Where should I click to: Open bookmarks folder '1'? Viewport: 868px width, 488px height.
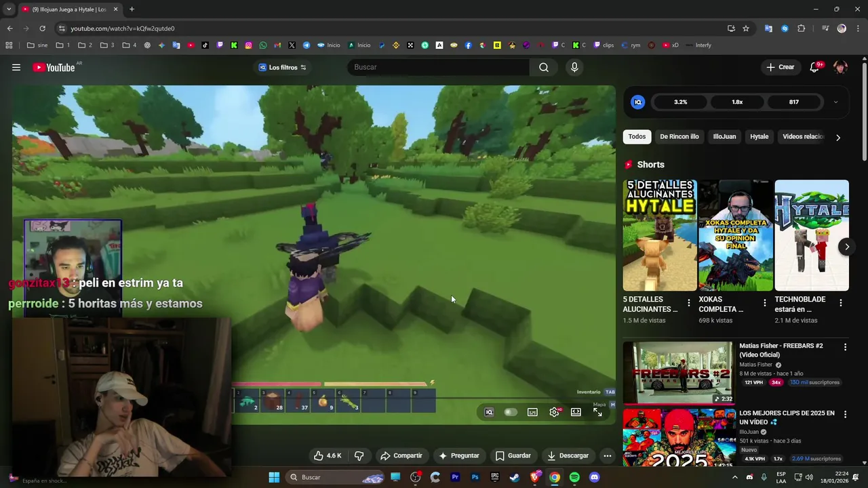point(63,45)
